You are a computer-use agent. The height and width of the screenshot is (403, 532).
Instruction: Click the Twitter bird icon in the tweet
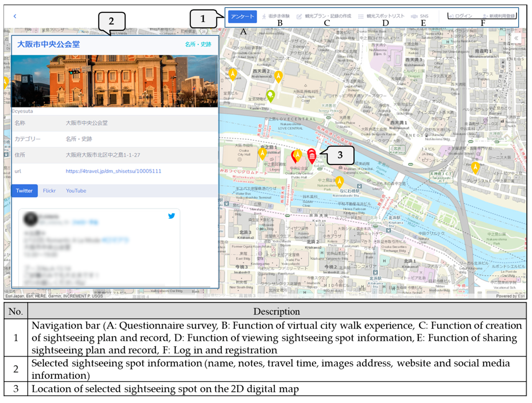point(171,216)
